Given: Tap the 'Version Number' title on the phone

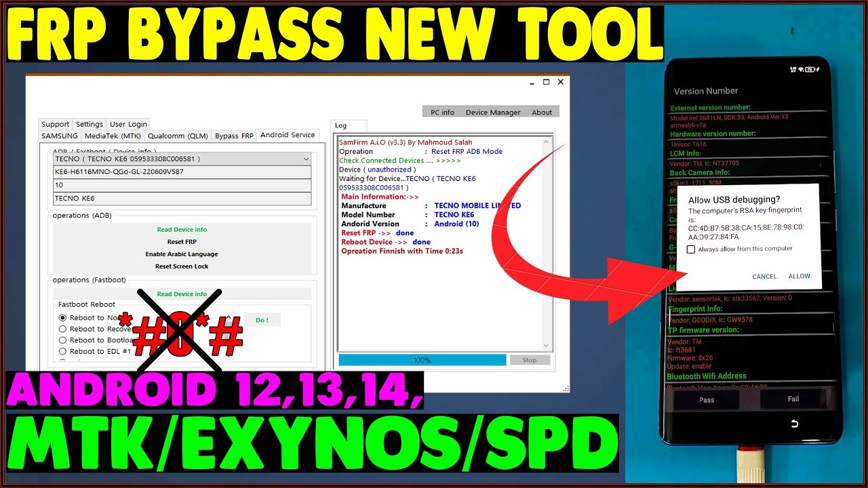Looking at the screenshot, I should 706,91.
